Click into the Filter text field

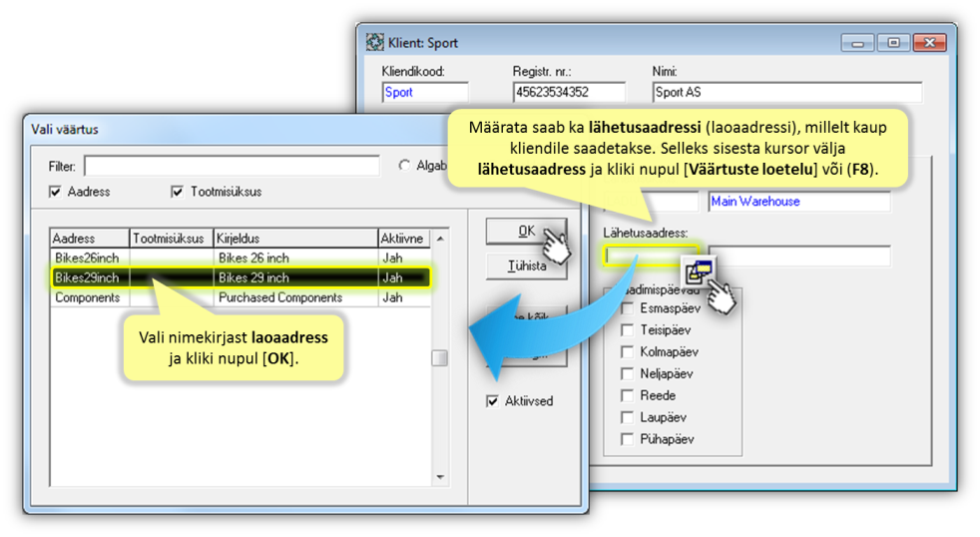(x=232, y=166)
